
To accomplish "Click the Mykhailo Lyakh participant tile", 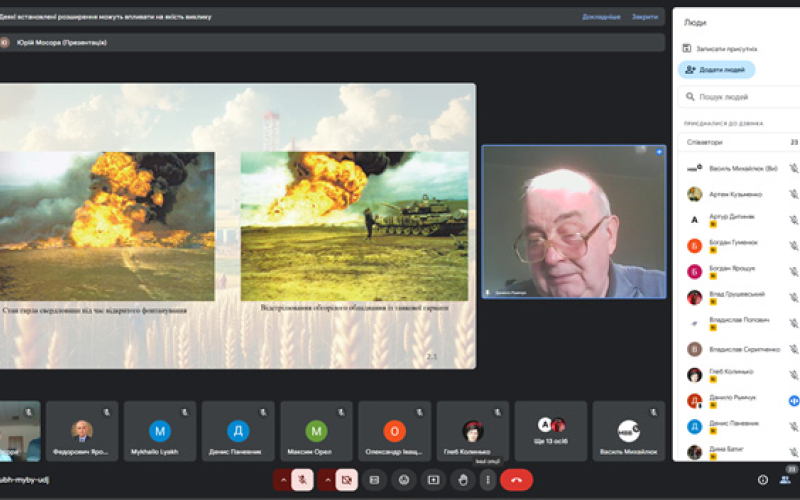I will tap(160, 431).
